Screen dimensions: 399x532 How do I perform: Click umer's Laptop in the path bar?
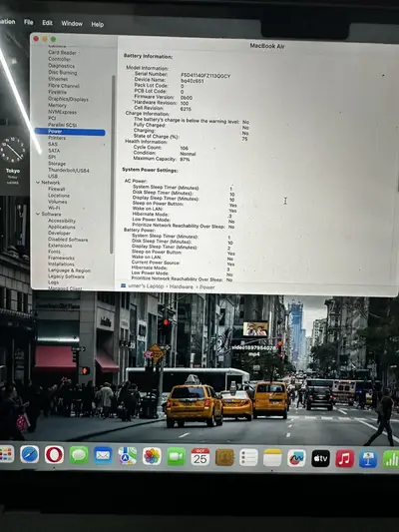point(146,286)
